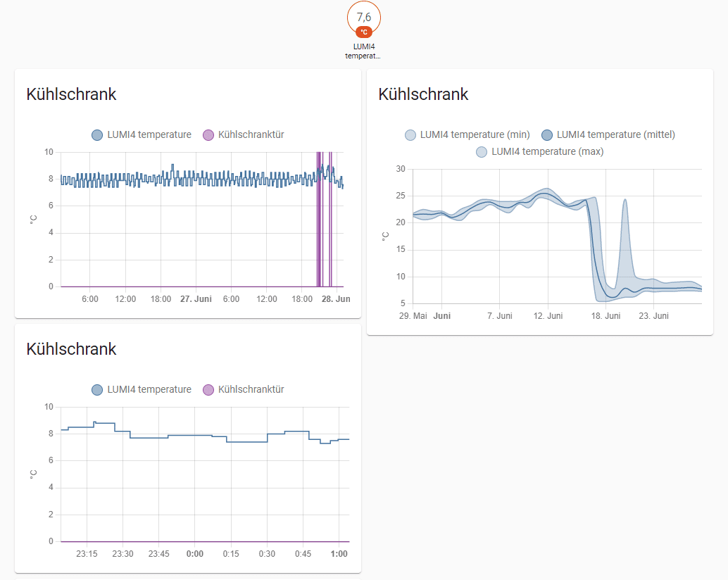Toggle Kühlschranktür legend in top-left chart

(x=244, y=135)
